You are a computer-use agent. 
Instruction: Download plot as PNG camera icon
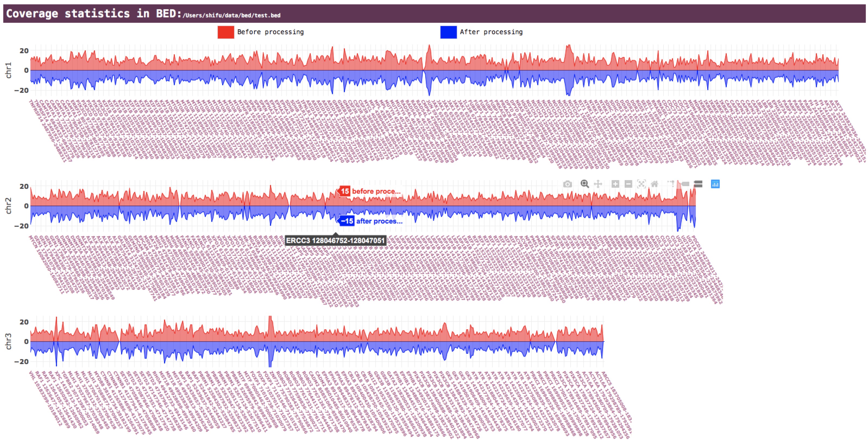[x=567, y=184]
